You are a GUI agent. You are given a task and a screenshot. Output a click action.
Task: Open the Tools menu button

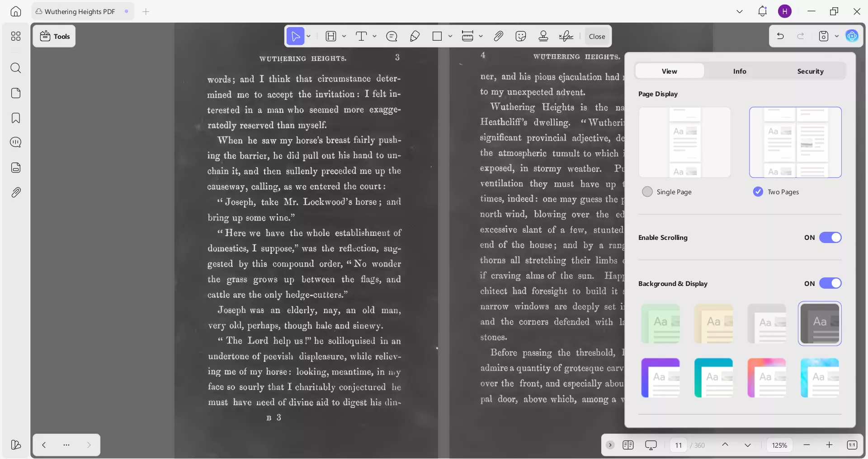coord(54,36)
